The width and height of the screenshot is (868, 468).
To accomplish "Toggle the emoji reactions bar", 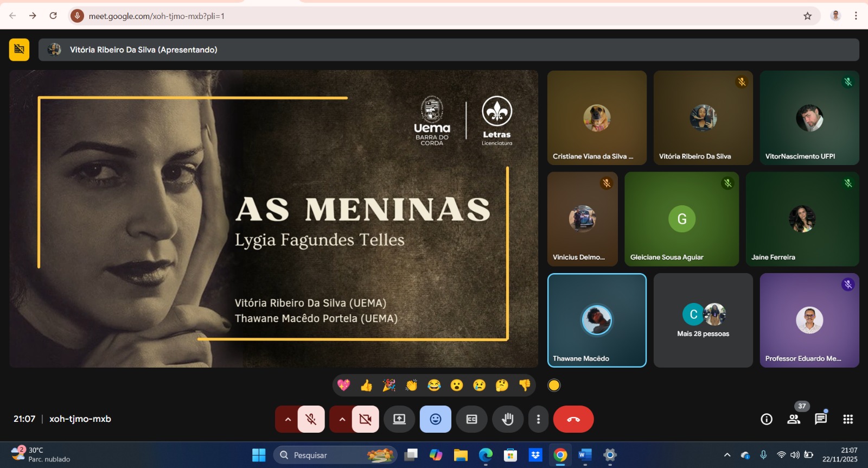I will point(436,419).
